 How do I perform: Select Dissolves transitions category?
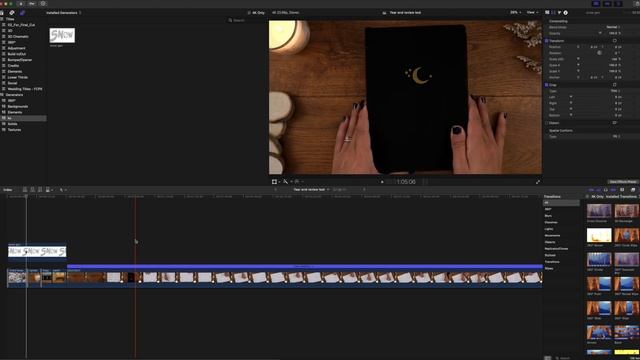pyautogui.click(x=551, y=222)
